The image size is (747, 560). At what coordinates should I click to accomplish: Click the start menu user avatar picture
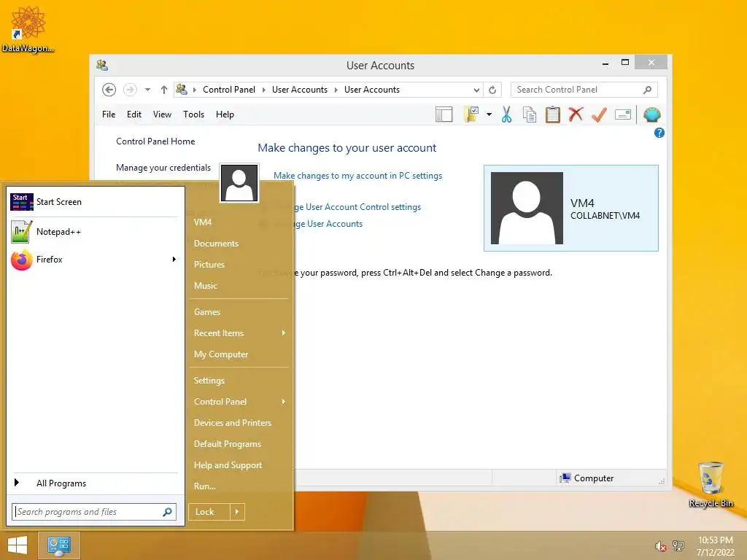click(x=239, y=183)
